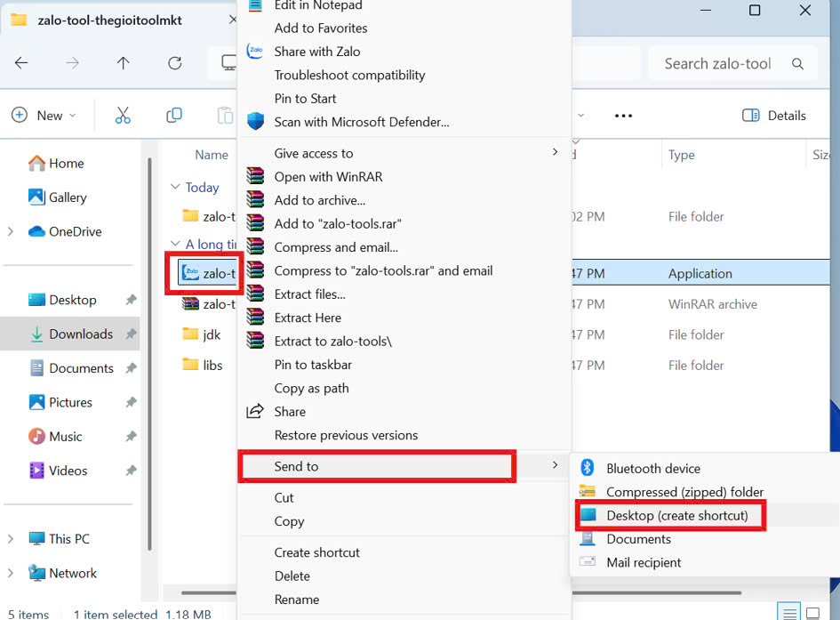
Task: Open the Send to submenu
Action: (405, 466)
